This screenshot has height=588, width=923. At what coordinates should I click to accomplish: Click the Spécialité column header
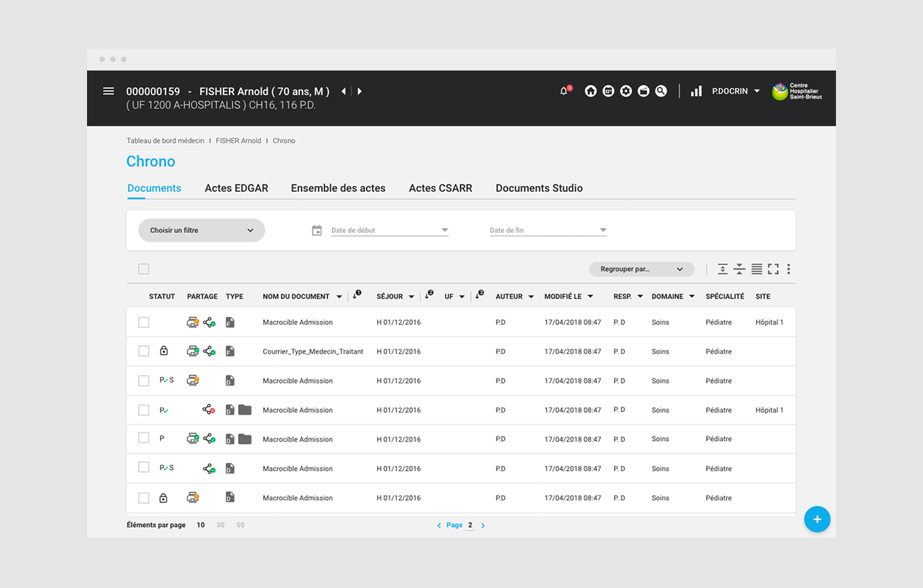tap(725, 297)
